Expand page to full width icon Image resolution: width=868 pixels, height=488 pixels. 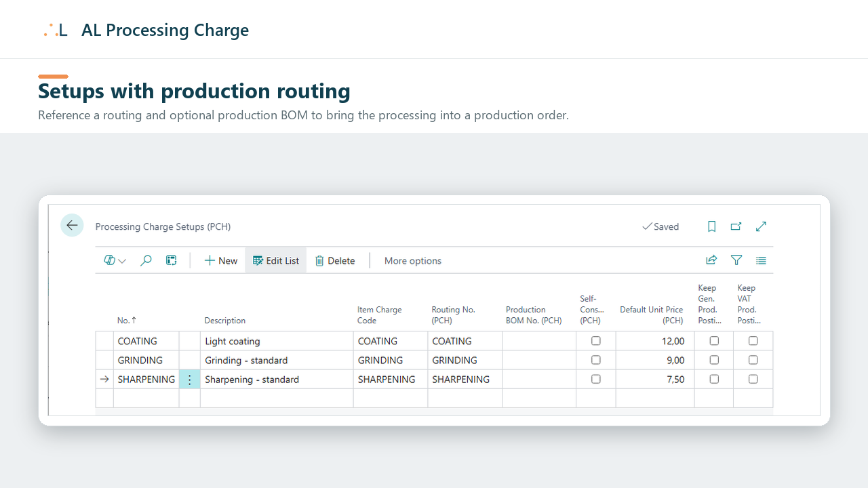click(761, 226)
